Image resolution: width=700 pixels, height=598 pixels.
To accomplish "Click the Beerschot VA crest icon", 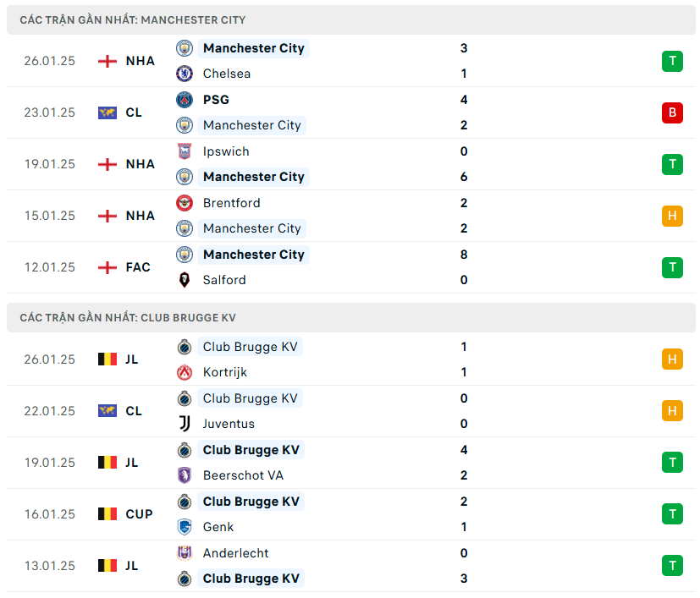I will pyautogui.click(x=185, y=475).
